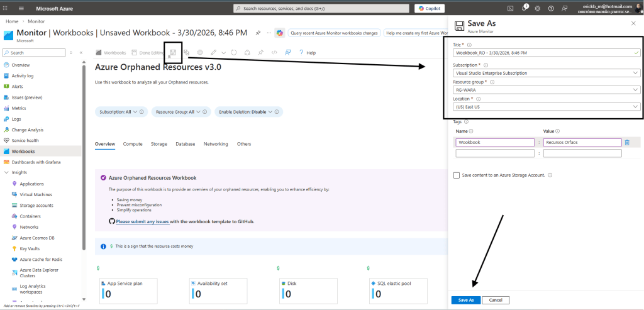644x310 pixels.
Task: Click the Save As button
Action: (466, 300)
